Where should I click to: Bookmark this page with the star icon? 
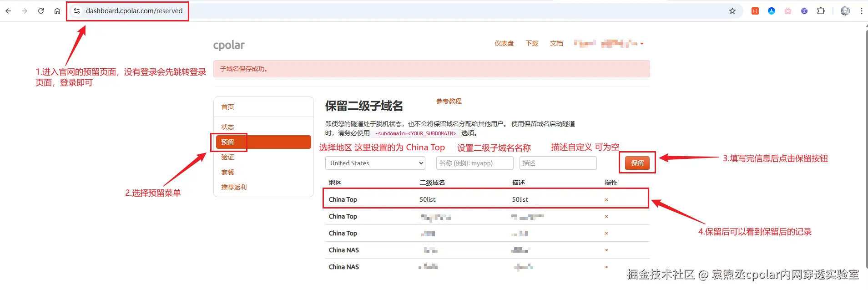pyautogui.click(x=732, y=11)
